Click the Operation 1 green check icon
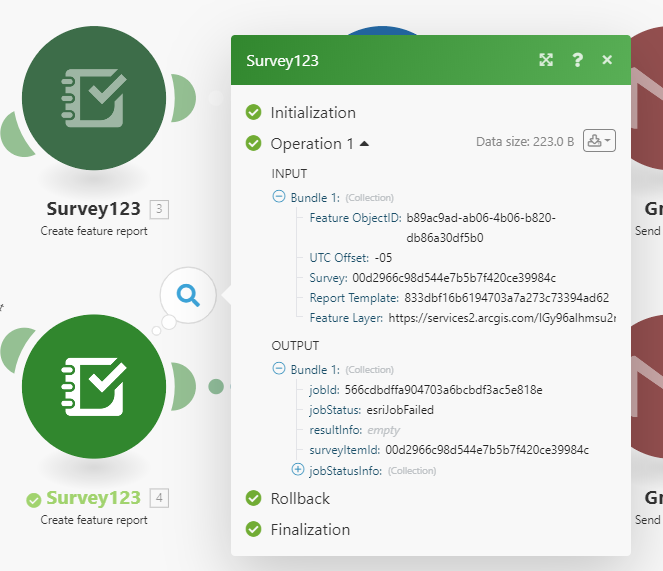Image resolution: width=663 pixels, height=571 pixels. point(253,143)
